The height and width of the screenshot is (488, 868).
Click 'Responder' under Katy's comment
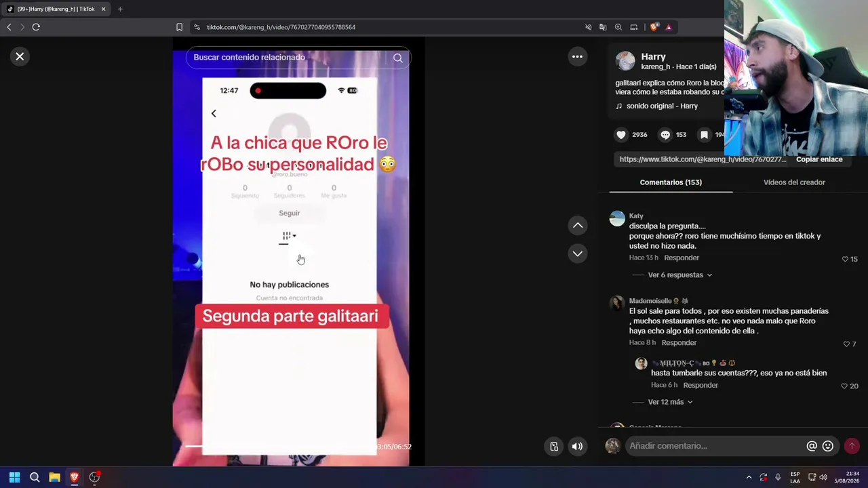pos(681,258)
